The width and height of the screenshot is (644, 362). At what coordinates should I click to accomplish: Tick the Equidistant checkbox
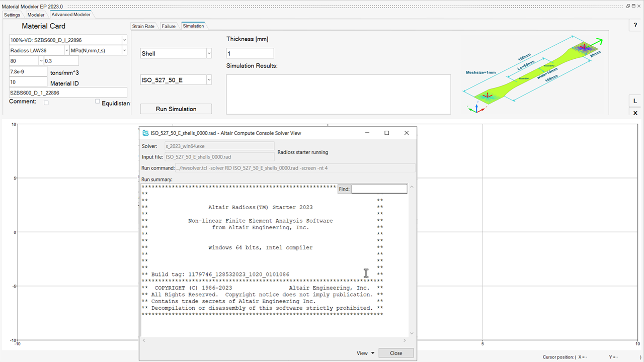tap(98, 102)
